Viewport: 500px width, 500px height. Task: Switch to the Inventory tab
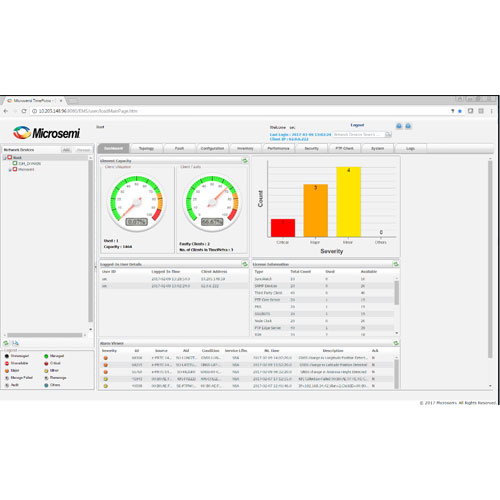tap(245, 148)
